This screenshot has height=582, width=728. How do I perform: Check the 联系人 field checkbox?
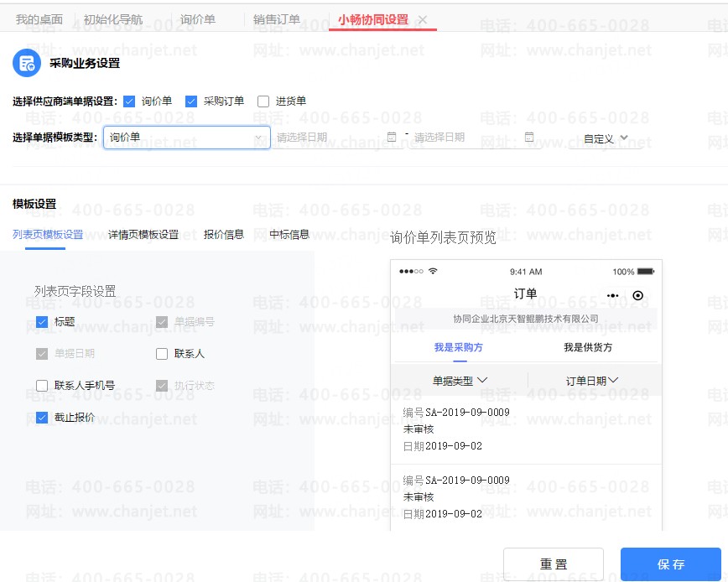[x=162, y=354]
